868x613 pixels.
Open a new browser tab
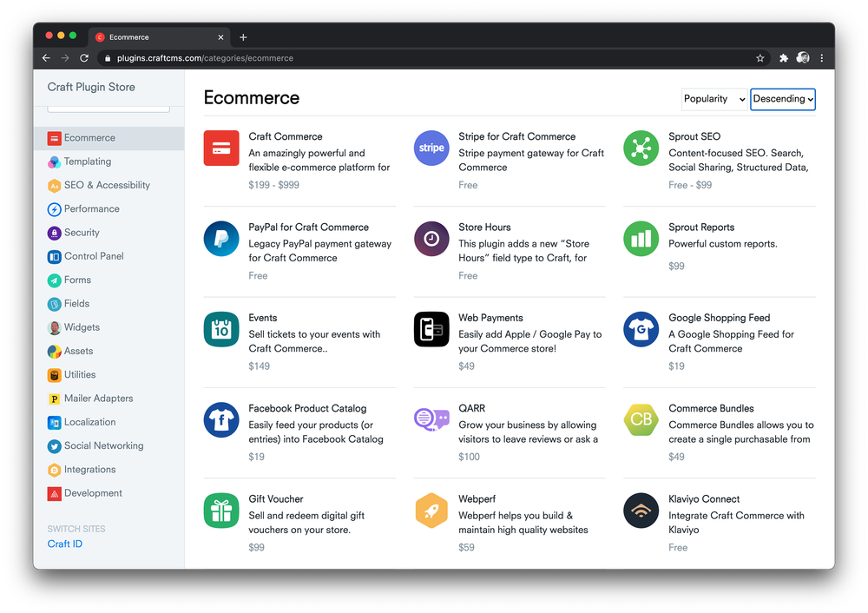pyautogui.click(x=243, y=37)
